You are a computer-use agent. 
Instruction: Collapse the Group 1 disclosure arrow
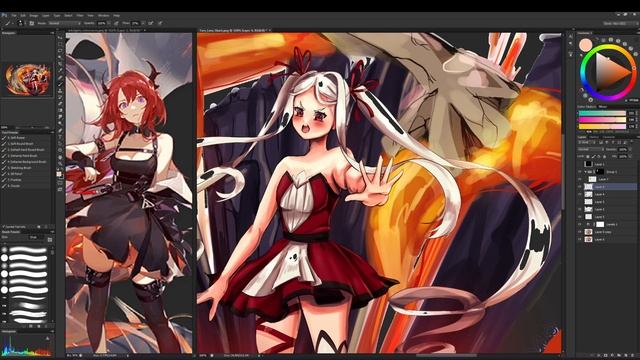tap(585, 172)
